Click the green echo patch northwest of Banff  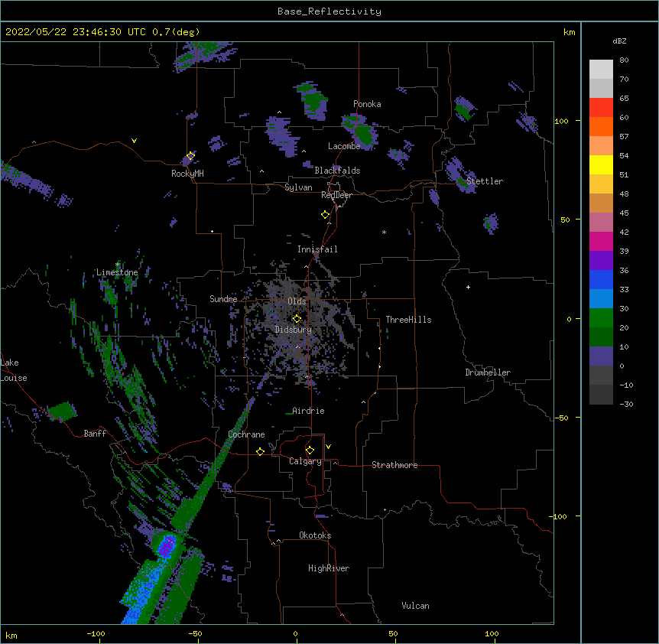click(x=62, y=411)
